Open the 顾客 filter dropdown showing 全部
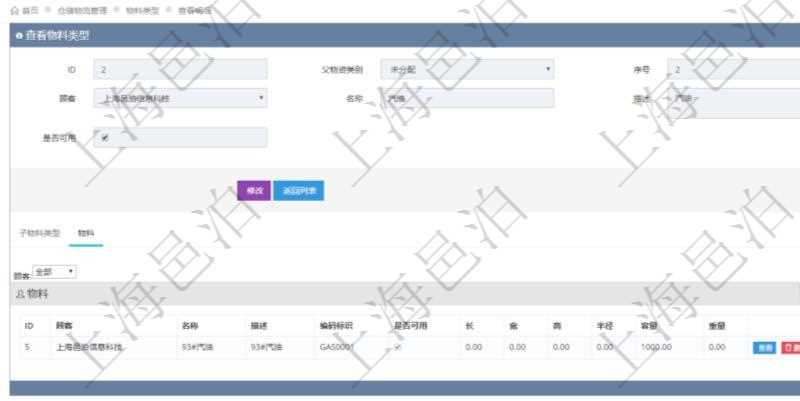The width and height of the screenshot is (800, 401). pos(54,272)
